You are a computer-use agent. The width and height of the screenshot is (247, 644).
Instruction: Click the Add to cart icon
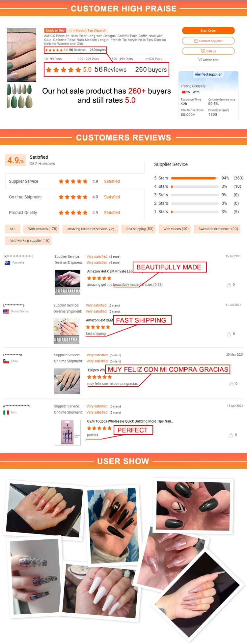point(200,59)
